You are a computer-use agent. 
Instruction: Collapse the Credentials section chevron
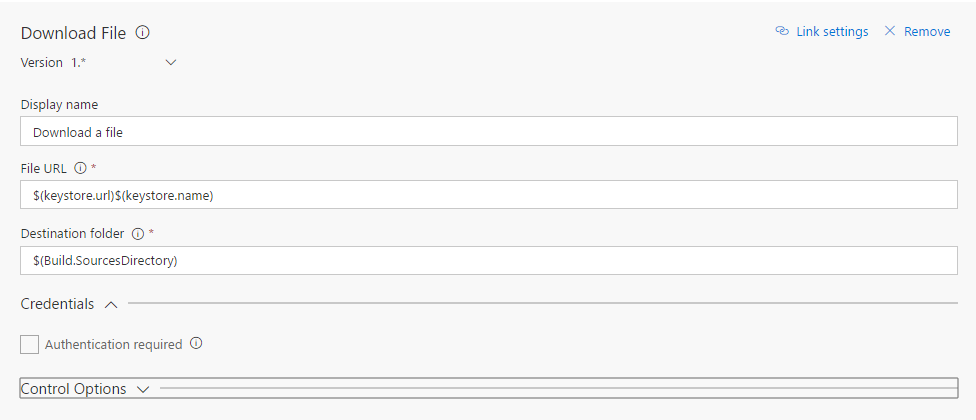(x=111, y=304)
